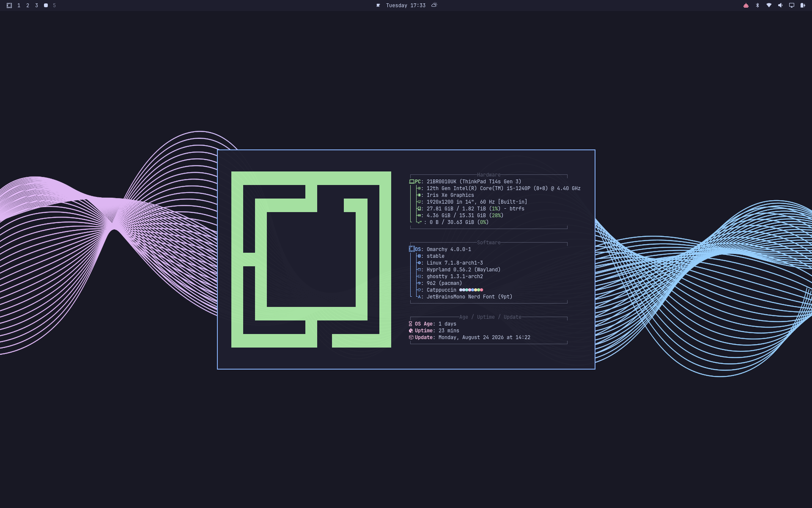The width and height of the screenshot is (812, 508).
Task: Click the display icon beside 1920x1200
Action: 419,202
